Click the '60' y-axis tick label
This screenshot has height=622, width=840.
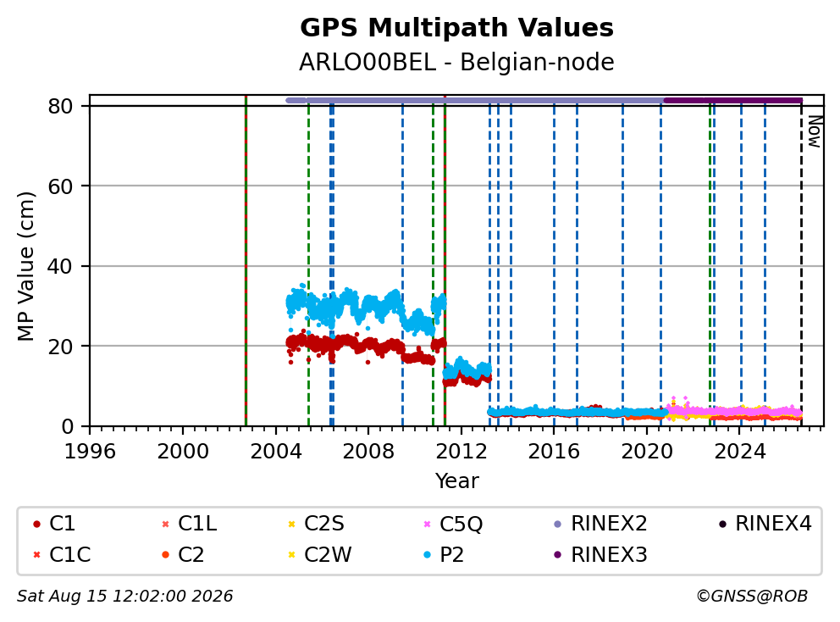tap(60, 186)
